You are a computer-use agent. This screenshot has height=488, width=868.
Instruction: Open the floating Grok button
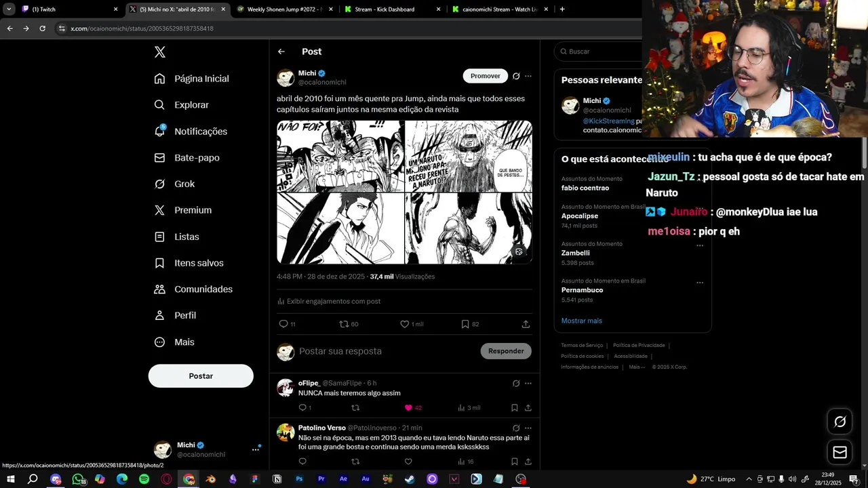pyautogui.click(x=840, y=422)
